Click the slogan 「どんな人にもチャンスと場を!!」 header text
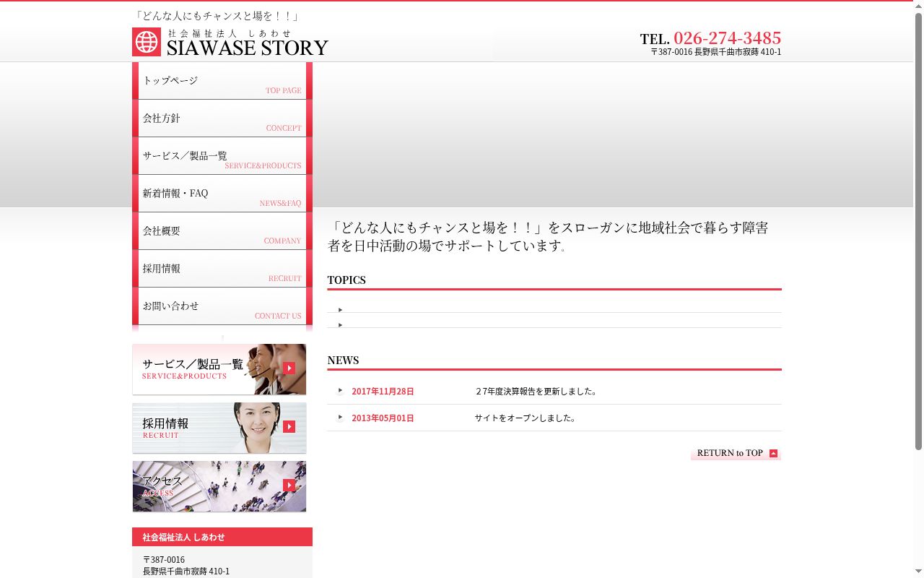This screenshot has height=578, width=924. pyautogui.click(x=217, y=16)
